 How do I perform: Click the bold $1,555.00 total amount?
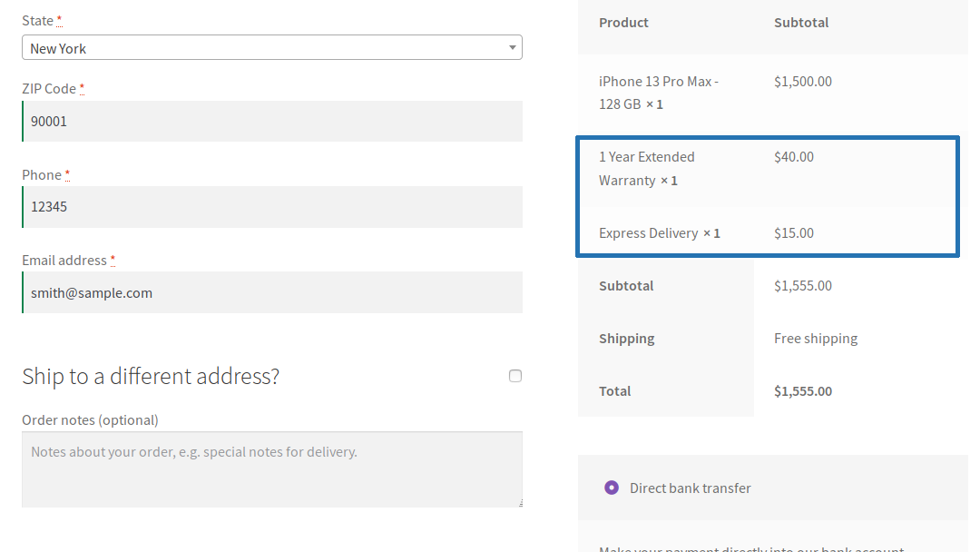click(x=803, y=391)
